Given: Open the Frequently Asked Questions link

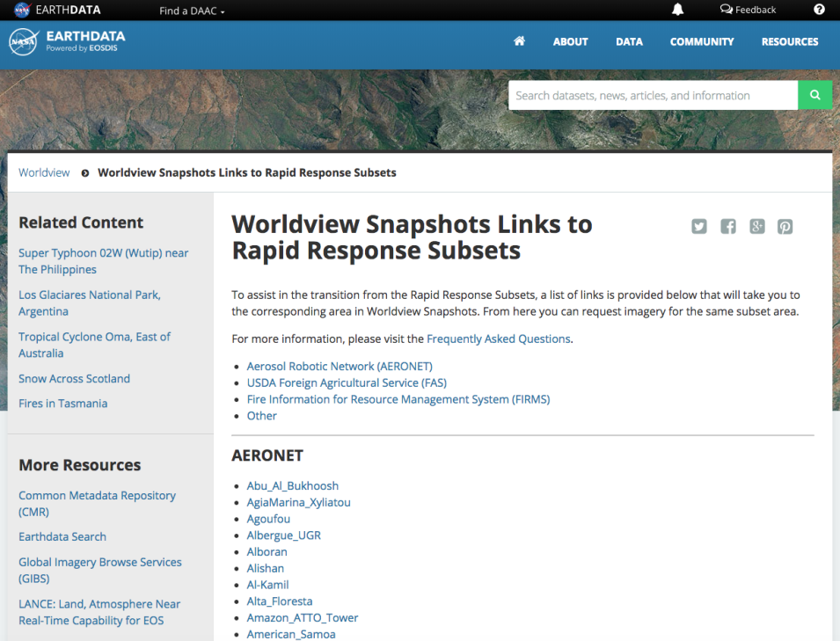Looking at the screenshot, I should tap(498, 339).
